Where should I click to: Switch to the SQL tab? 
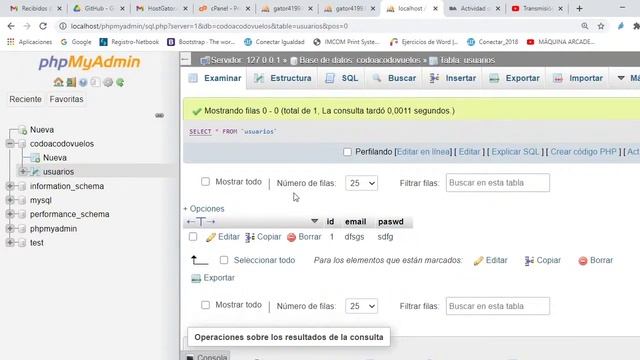click(x=342, y=78)
